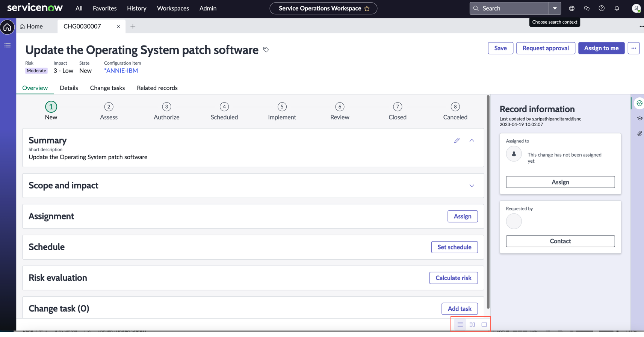Open the knowledge graduation cap icon

tap(639, 118)
